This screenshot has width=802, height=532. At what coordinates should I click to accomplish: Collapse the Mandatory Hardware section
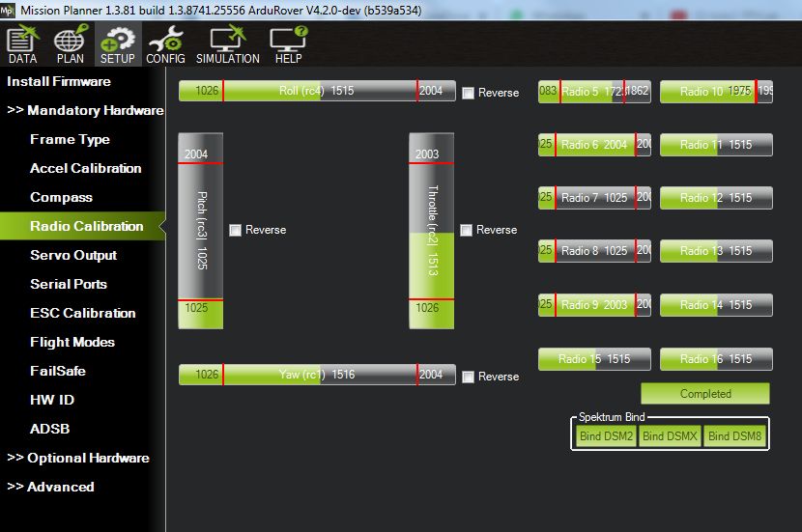[85, 110]
